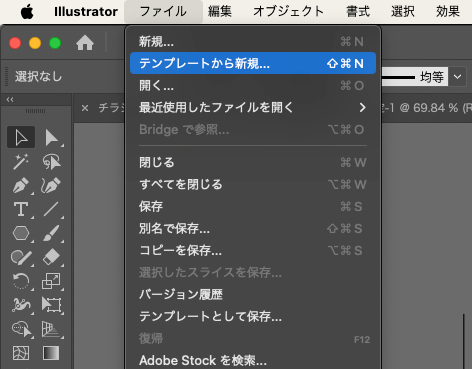Viewport: 472px width, 369px height.
Task: Collapse the toolbar with double-arrow
Action: pos(10,99)
